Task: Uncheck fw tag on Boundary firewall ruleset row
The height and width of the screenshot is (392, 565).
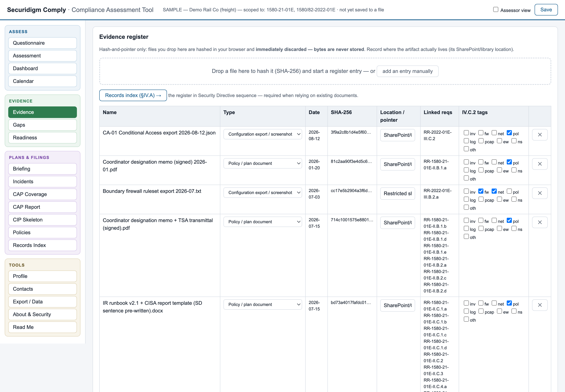Action: 481,191
